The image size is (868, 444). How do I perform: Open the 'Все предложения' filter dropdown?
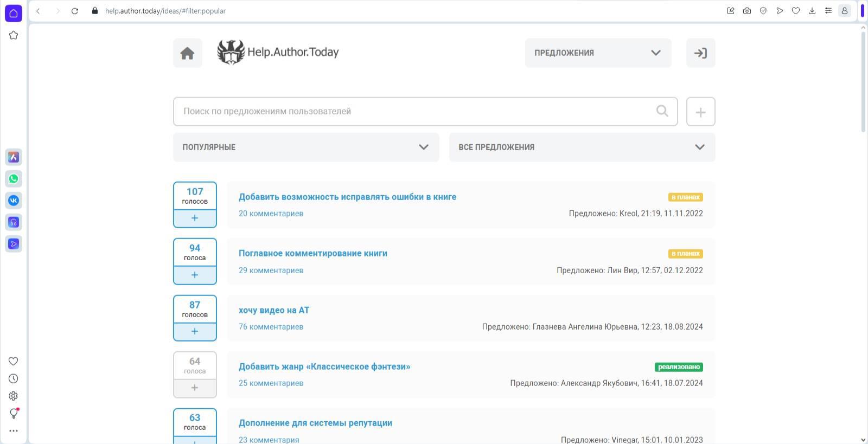582,147
